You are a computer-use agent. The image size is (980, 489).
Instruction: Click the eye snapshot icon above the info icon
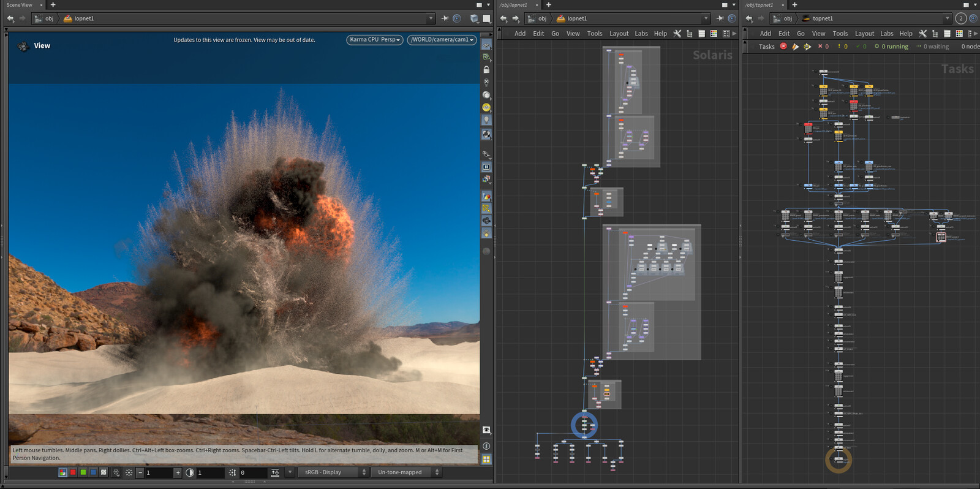[486, 430]
